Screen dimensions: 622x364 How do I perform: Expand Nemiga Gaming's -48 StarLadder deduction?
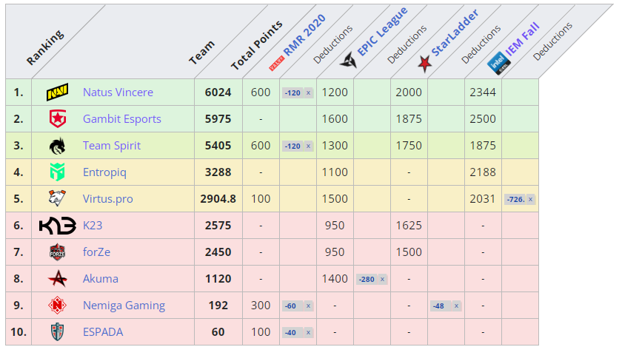click(446, 306)
